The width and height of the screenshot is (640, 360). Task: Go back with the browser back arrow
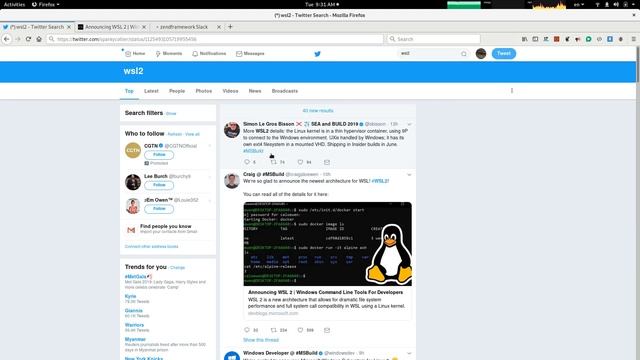[7, 39]
